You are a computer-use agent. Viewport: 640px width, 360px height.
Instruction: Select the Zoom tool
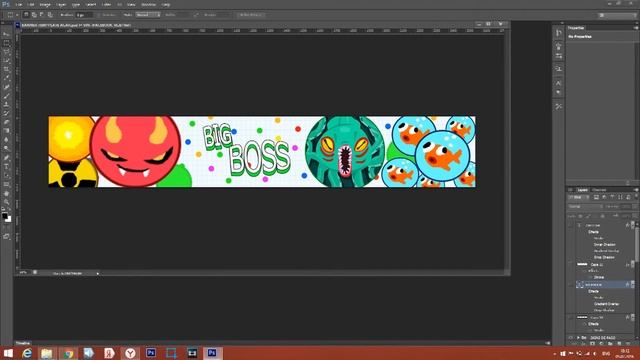click(x=7, y=202)
